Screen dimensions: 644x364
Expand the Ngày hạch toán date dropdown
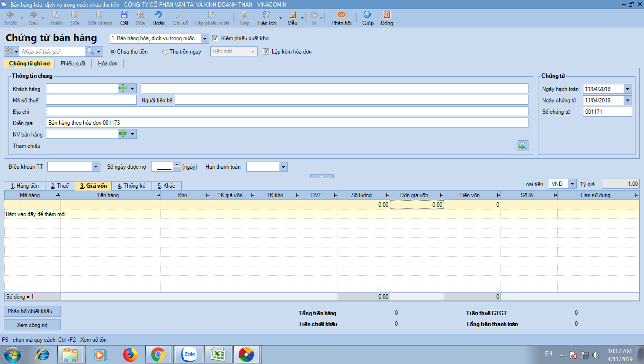coord(627,89)
